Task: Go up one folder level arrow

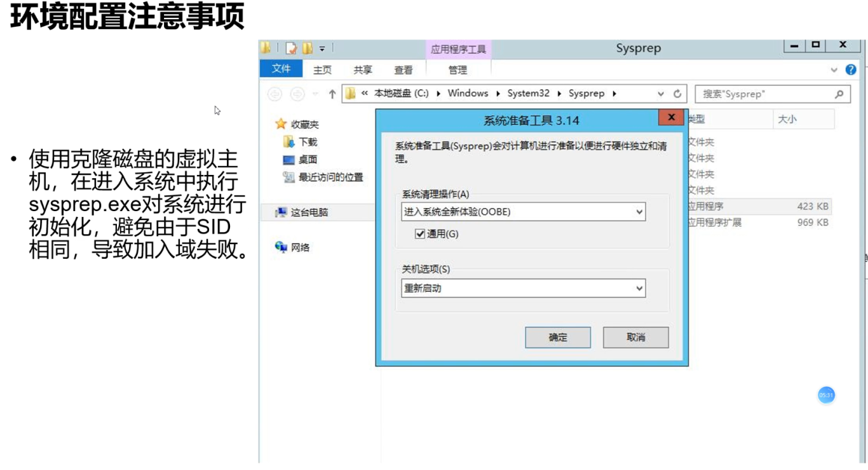Action: tap(332, 94)
